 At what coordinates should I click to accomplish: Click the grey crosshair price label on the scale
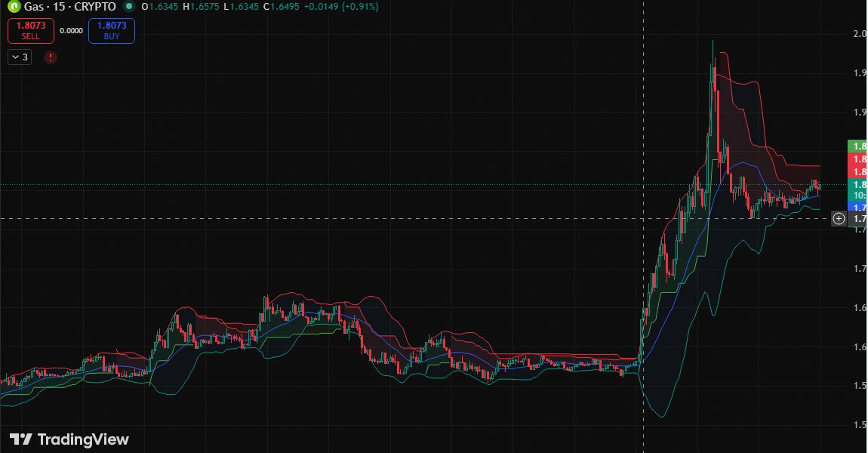857,219
